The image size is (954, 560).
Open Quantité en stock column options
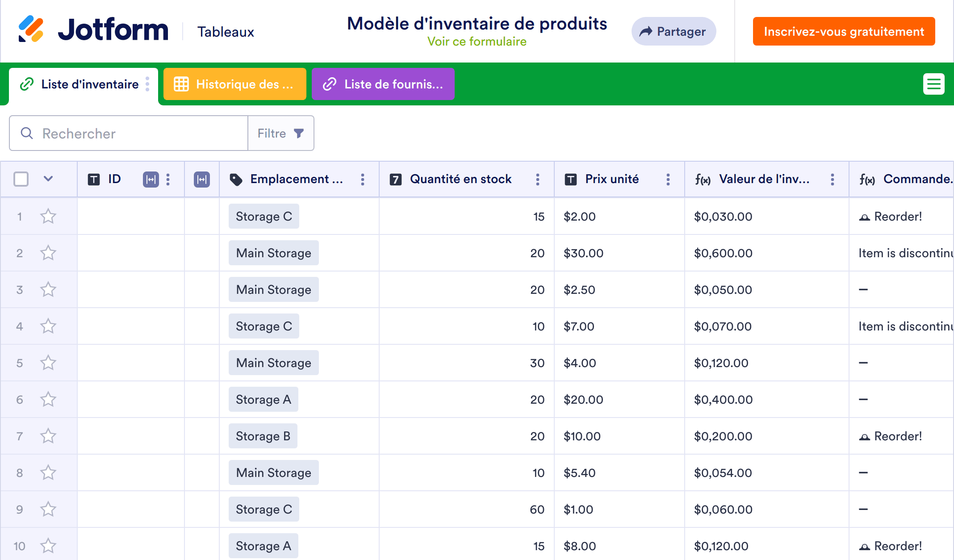[x=538, y=180]
